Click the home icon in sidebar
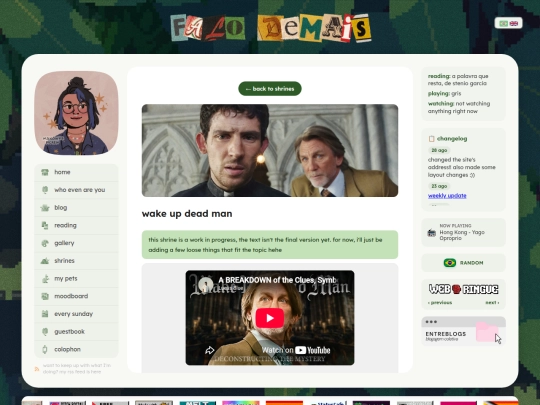Image resolution: width=540 pixels, height=405 pixels. coord(45,172)
